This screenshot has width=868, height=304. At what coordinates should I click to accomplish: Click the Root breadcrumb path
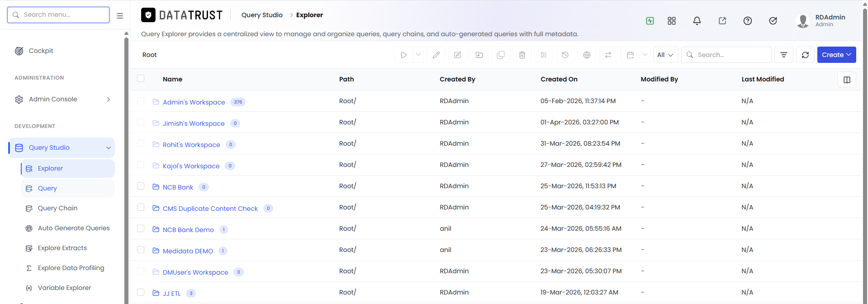pyautogui.click(x=149, y=55)
